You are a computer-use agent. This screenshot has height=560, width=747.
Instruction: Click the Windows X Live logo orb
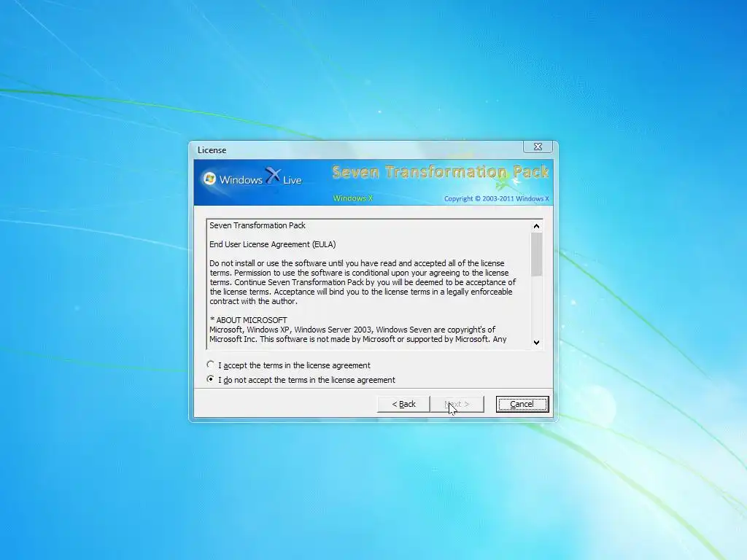[209, 179]
